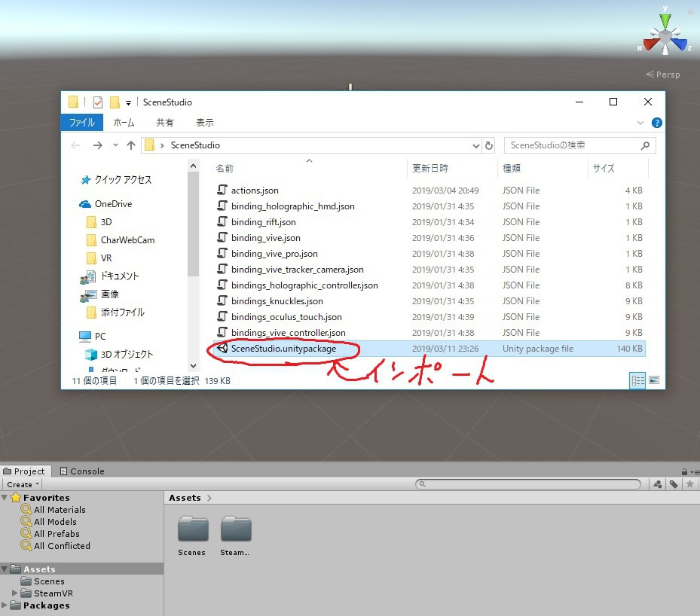Go up one folder level
This screenshot has height=616, width=700.
pyautogui.click(x=131, y=145)
